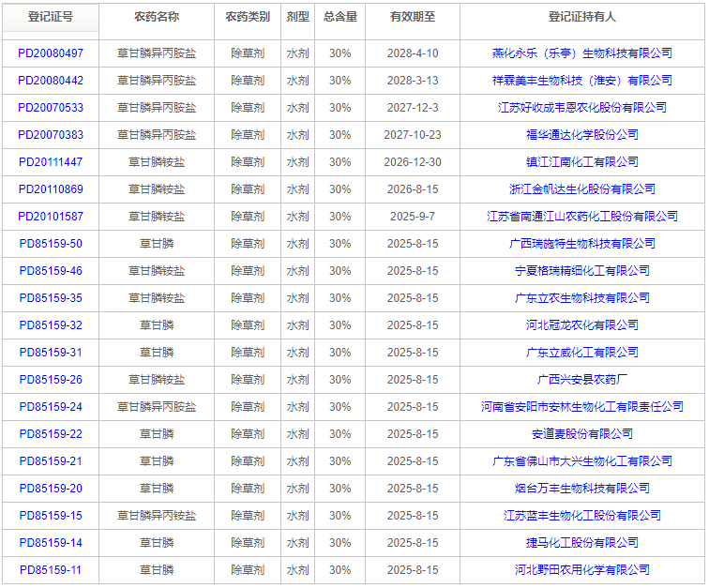709x588 pixels.
Task: Open registration PD85159-14 link
Action: tap(51, 543)
